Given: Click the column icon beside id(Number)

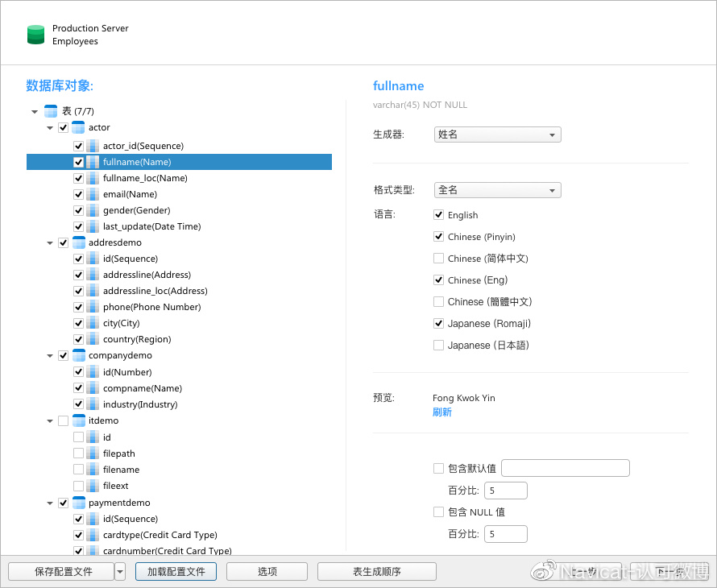Looking at the screenshot, I should click(93, 372).
